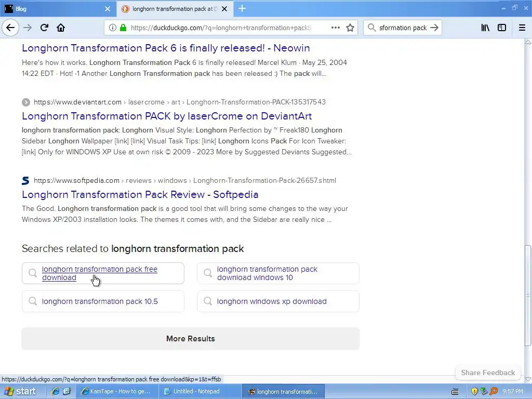Click the orange magnifier tray icon
This screenshot has height=399, width=532.
(494, 392)
